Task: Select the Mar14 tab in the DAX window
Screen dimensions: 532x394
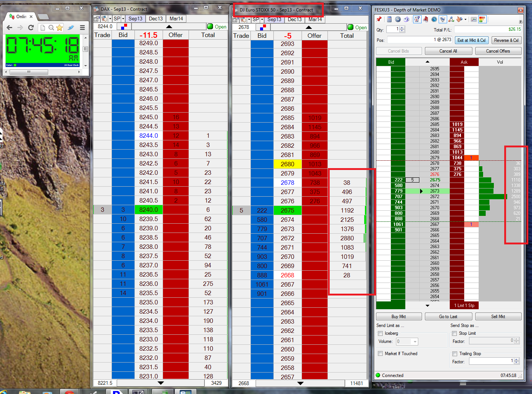Action: click(176, 19)
